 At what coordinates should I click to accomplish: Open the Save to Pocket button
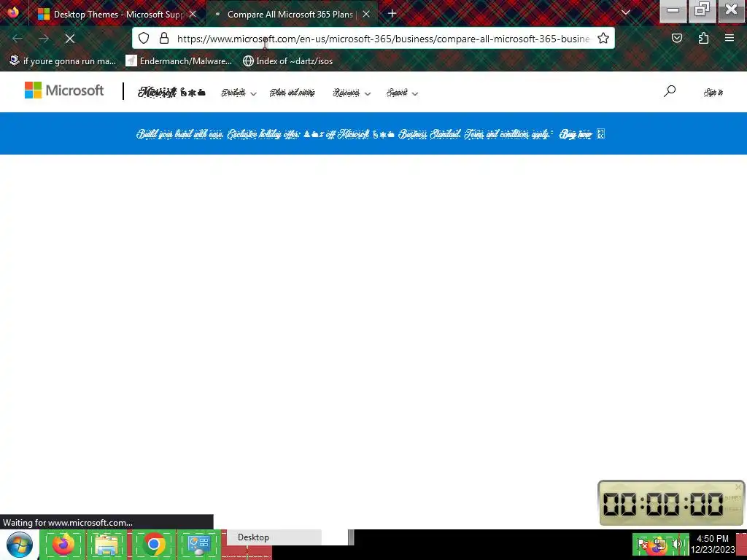[x=677, y=39]
